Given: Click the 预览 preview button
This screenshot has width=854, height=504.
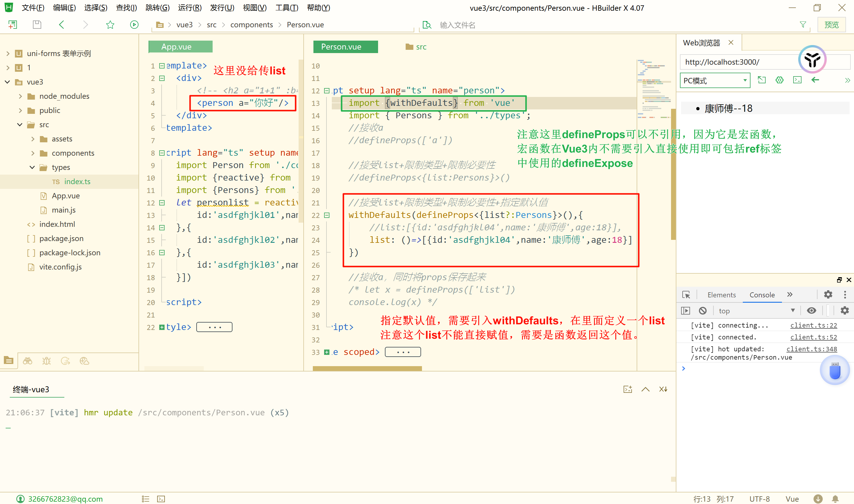Looking at the screenshot, I should click(x=831, y=25).
